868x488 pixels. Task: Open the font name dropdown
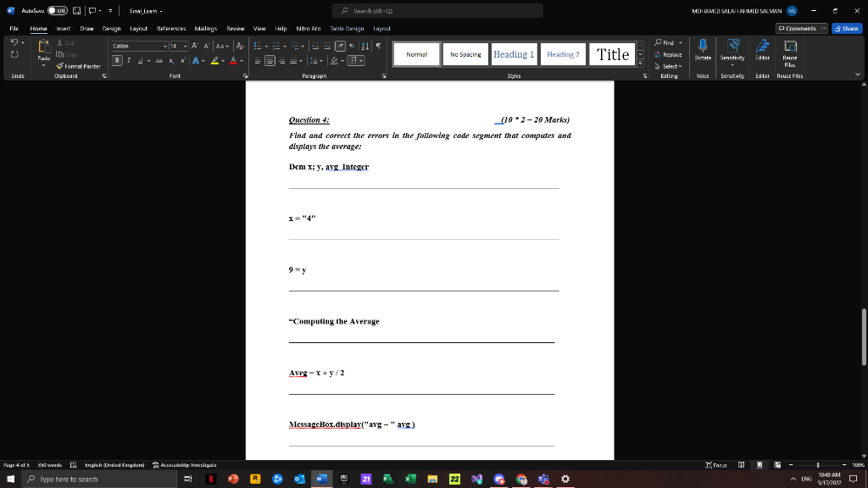pyautogui.click(x=164, y=46)
